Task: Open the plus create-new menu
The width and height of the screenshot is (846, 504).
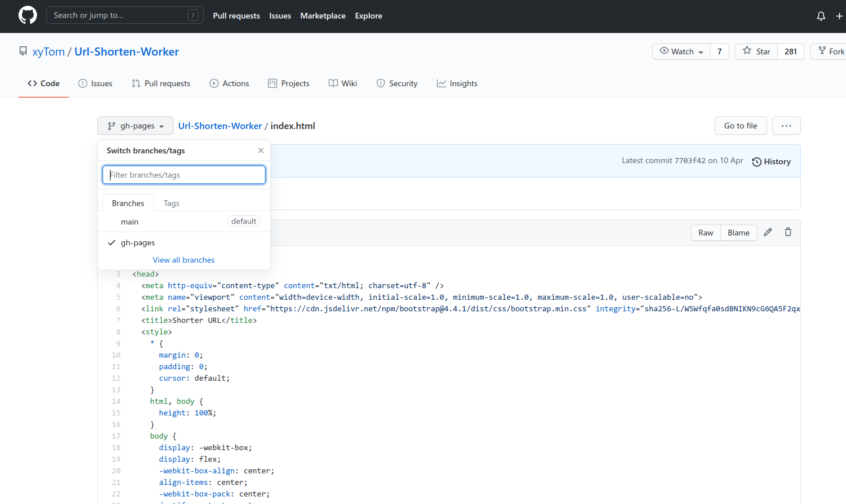Action: 839,16
